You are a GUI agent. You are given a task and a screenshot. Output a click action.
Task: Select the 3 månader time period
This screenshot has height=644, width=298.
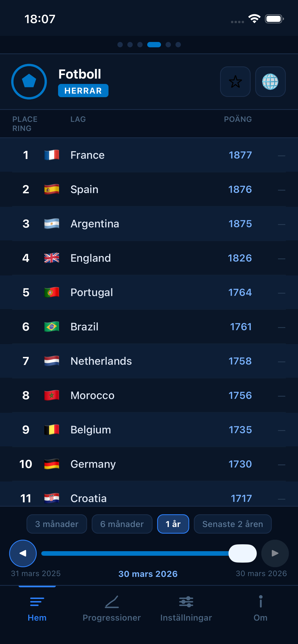pyautogui.click(x=57, y=524)
